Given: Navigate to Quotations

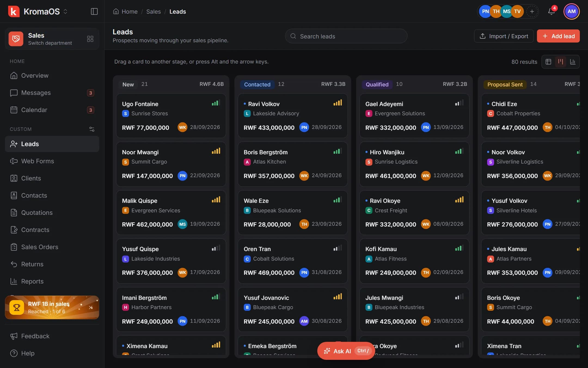Looking at the screenshot, I should pyautogui.click(x=52, y=213).
